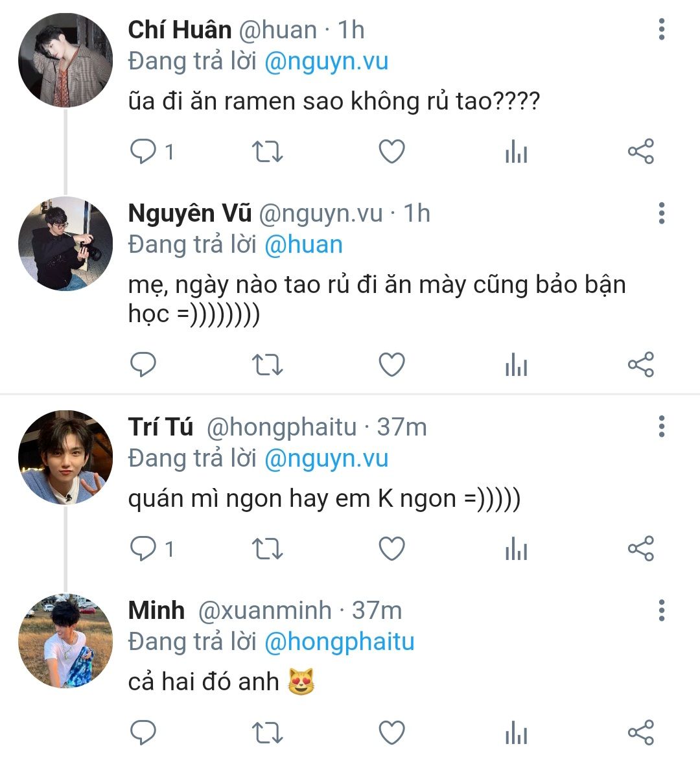
Task: View analytics for Chí Huân's tweet
Action: 516,152
